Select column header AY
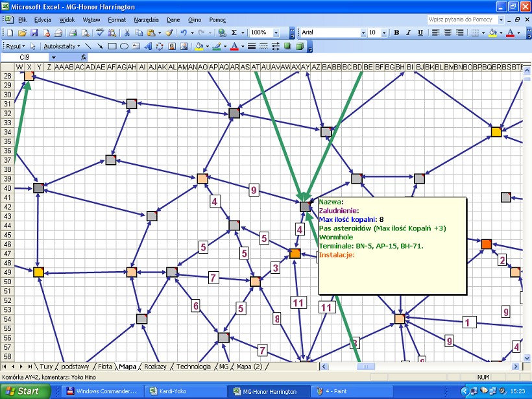The image size is (532, 399). (306, 67)
